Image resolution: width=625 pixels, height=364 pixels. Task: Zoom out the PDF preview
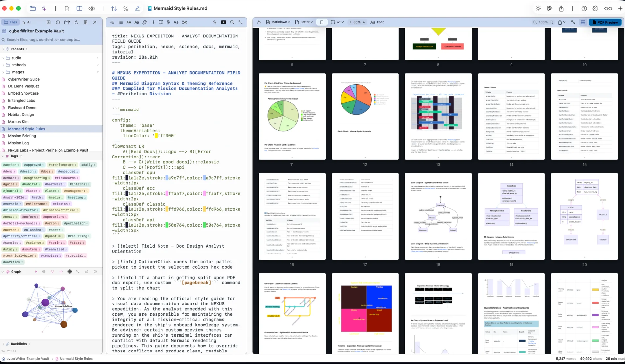(535, 22)
